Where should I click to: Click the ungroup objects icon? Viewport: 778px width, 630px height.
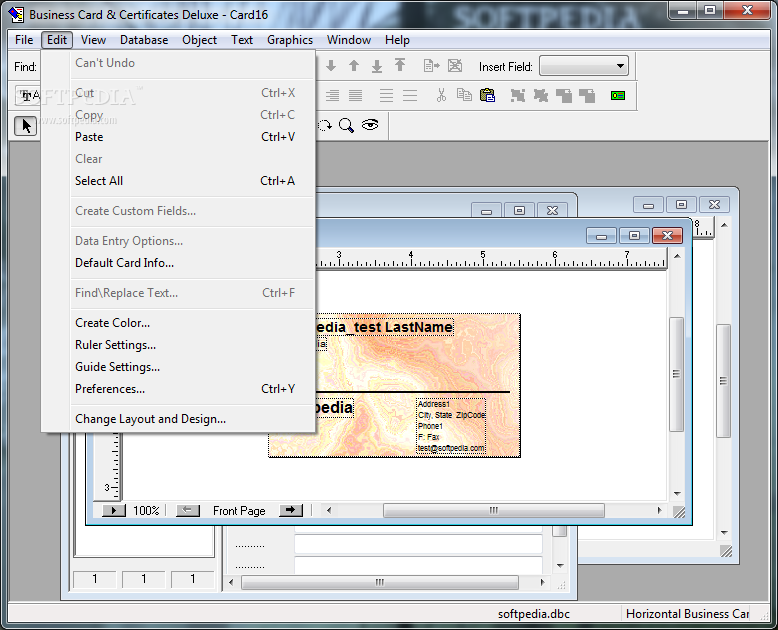pyautogui.click(x=541, y=95)
